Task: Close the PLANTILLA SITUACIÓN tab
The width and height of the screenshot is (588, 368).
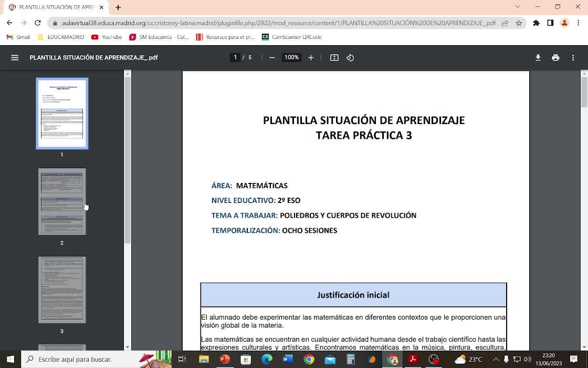Action: click(x=101, y=7)
